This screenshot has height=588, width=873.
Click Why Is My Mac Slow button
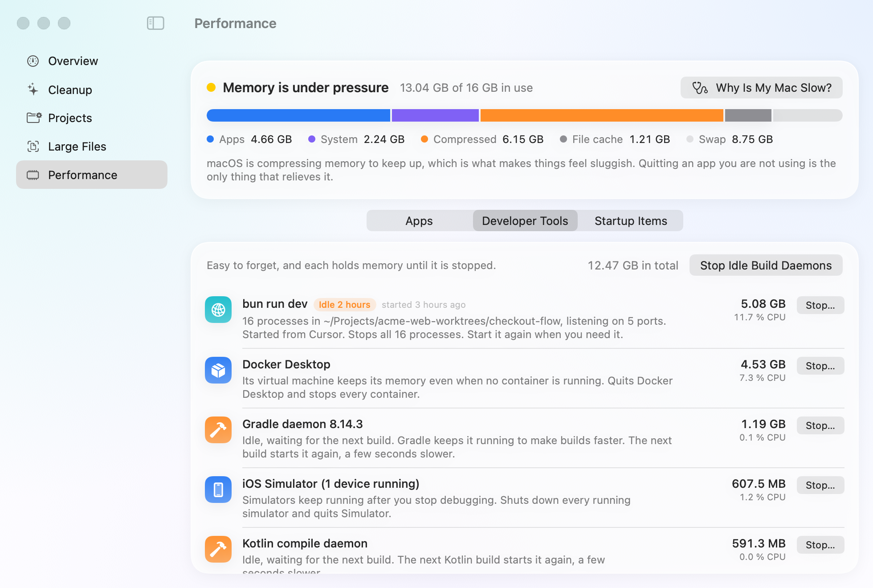point(762,88)
